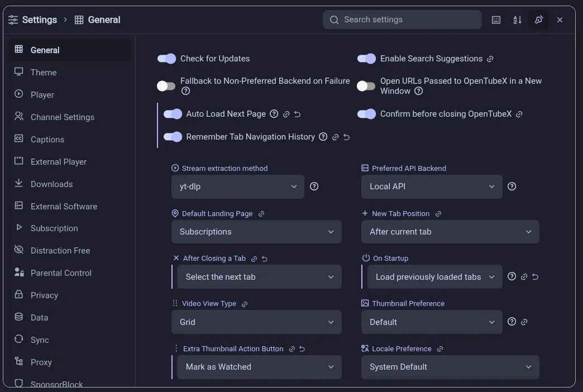Reset Remember Tab Navigation History setting
This screenshot has height=392, width=583.
click(x=346, y=137)
